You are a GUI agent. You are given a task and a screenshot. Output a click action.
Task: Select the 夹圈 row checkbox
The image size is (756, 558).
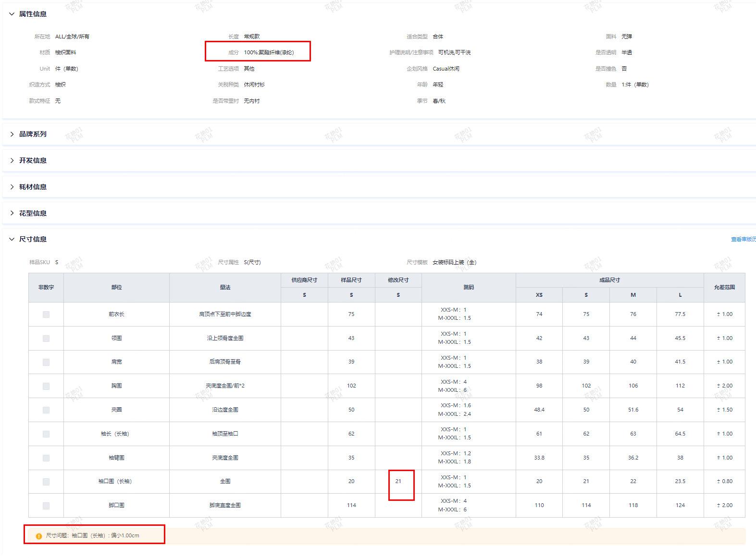pos(46,410)
